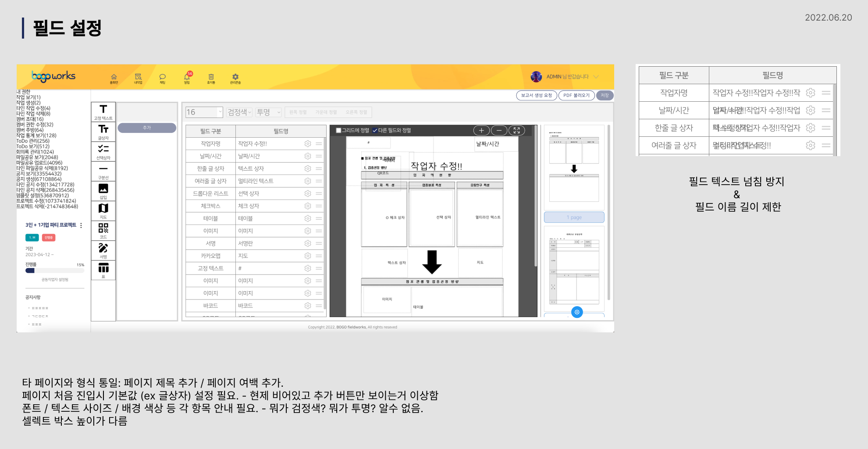Uncheck 다른 필드와 정렬 checkbox
Viewport: 868px width, 449px height.
tap(375, 130)
